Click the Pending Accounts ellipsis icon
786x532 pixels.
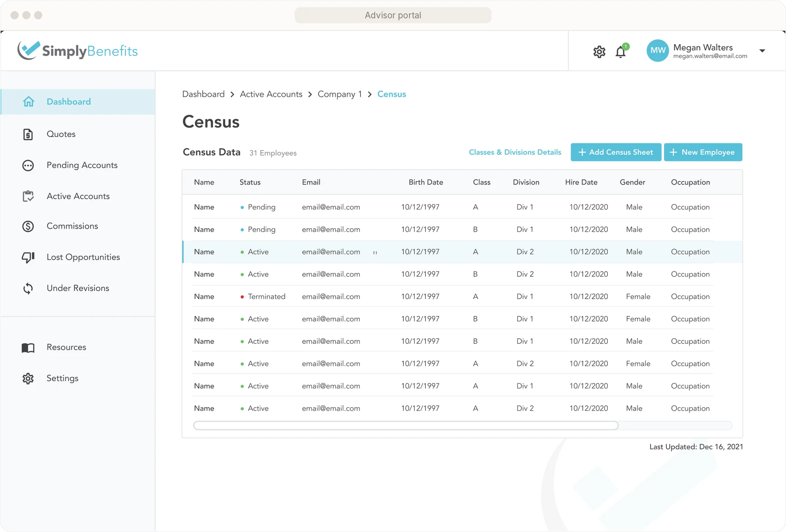pyautogui.click(x=28, y=165)
